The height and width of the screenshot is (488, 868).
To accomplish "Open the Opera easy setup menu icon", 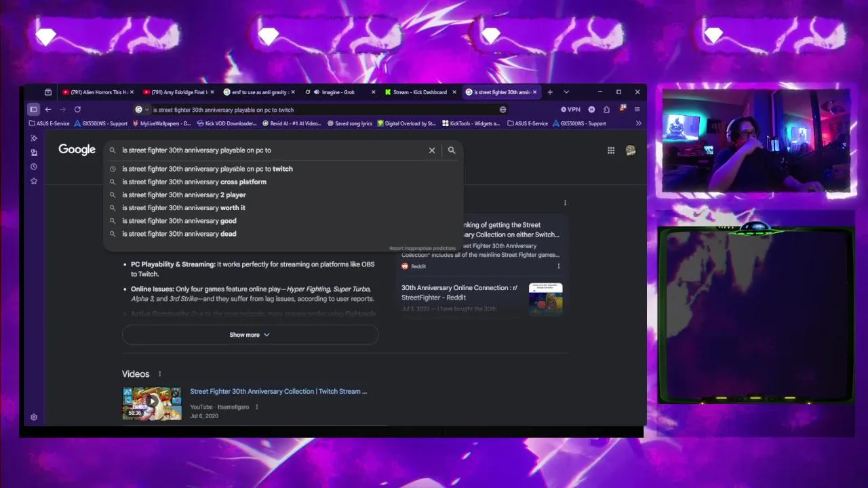I will point(637,109).
